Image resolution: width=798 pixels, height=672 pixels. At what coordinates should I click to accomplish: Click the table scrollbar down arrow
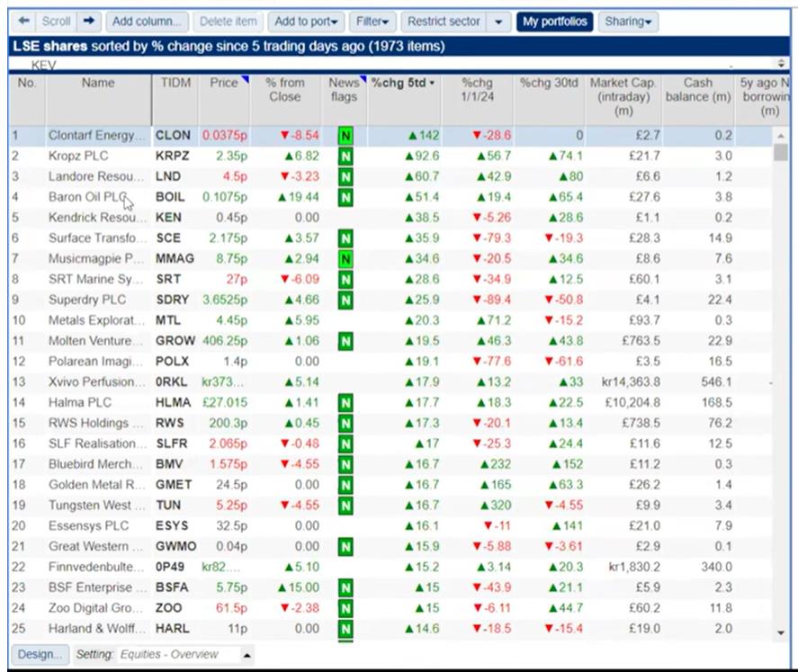[x=781, y=632]
